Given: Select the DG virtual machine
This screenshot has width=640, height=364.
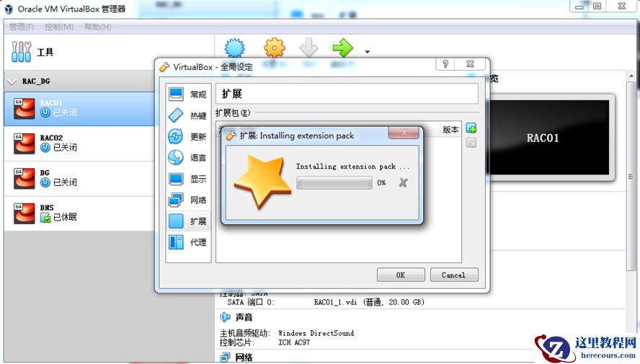Looking at the screenshot, I should click(79, 178).
